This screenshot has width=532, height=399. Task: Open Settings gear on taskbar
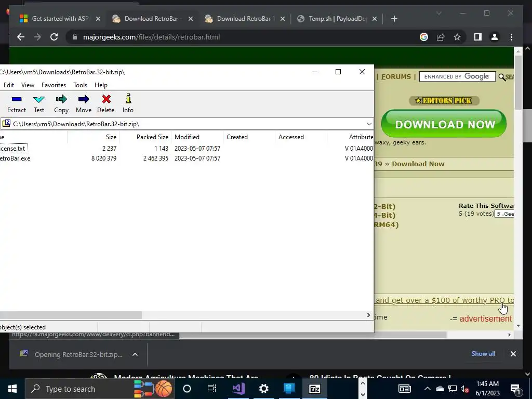(263, 389)
